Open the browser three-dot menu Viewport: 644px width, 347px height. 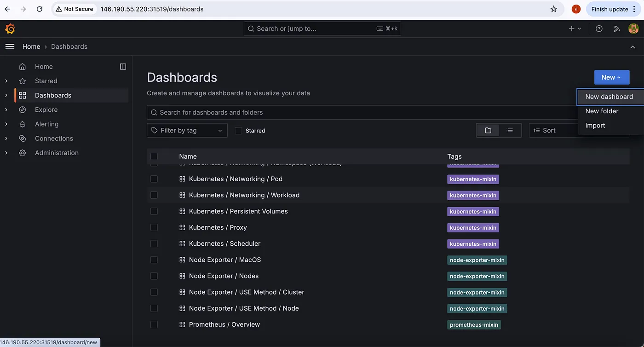pos(635,9)
